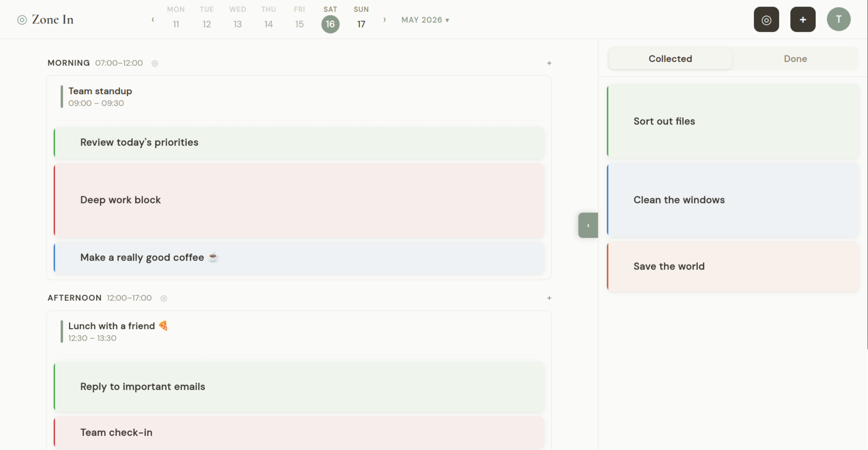Viewport: 868px width, 450px height.
Task: Add a task to the Morning section
Action: coord(549,63)
